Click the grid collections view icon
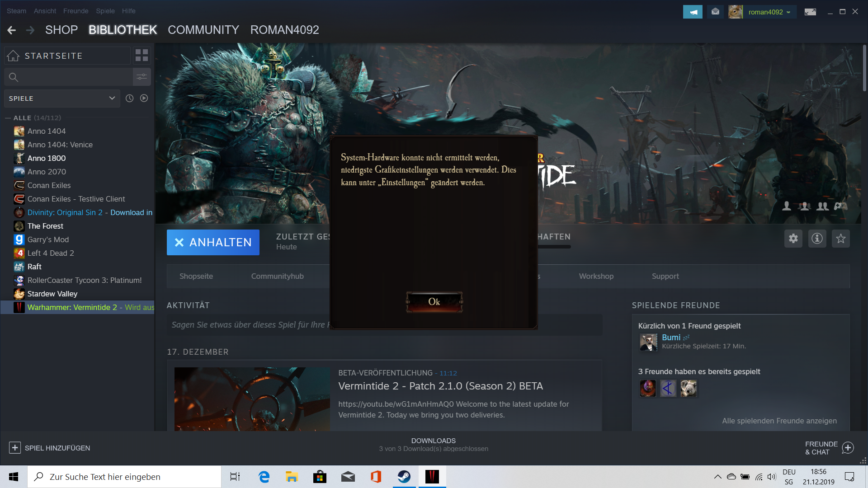The width and height of the screenshot is (868, 488). point(142,55)
